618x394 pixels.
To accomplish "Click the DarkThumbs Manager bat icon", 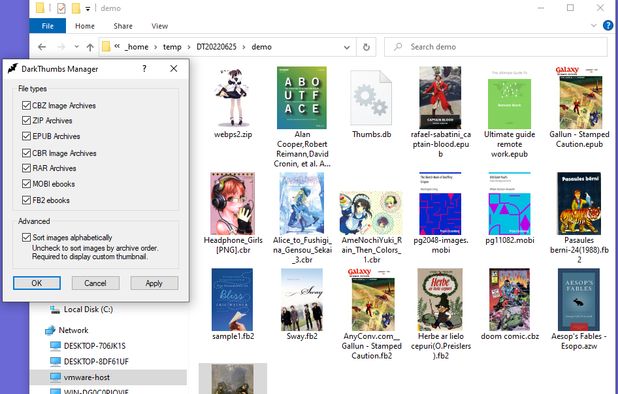I will click(x=13, y=69).
